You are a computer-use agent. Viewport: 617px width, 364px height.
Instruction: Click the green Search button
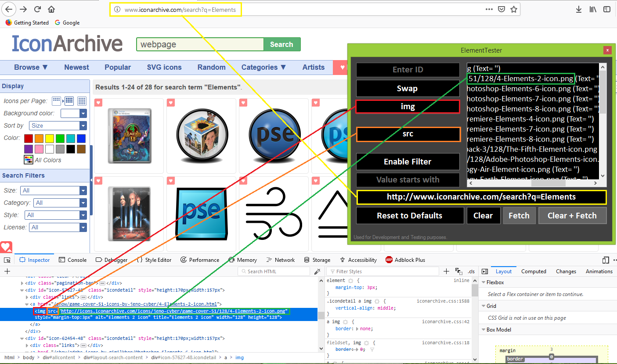281,44
